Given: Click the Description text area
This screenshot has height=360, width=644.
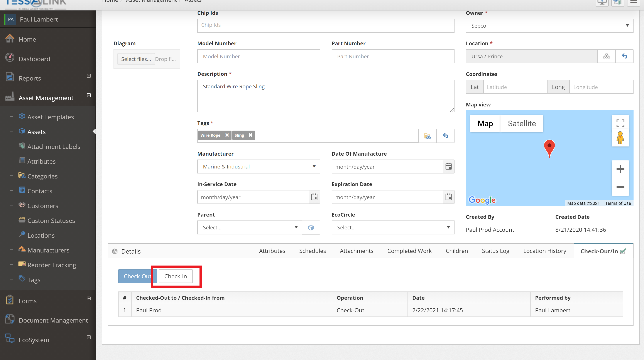Looking at the screenshot, I should (326, 96).
